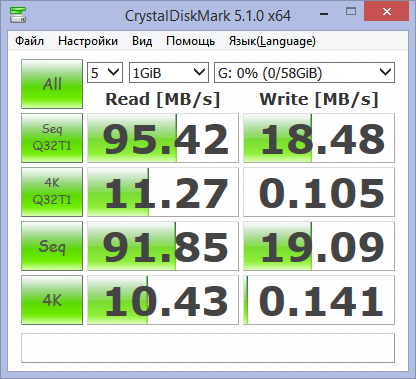The height and width of the screenshot is (379, 416).
Task: Click the 18.48 Seq Q32T1 write result
Action: (x=319, y=138)
